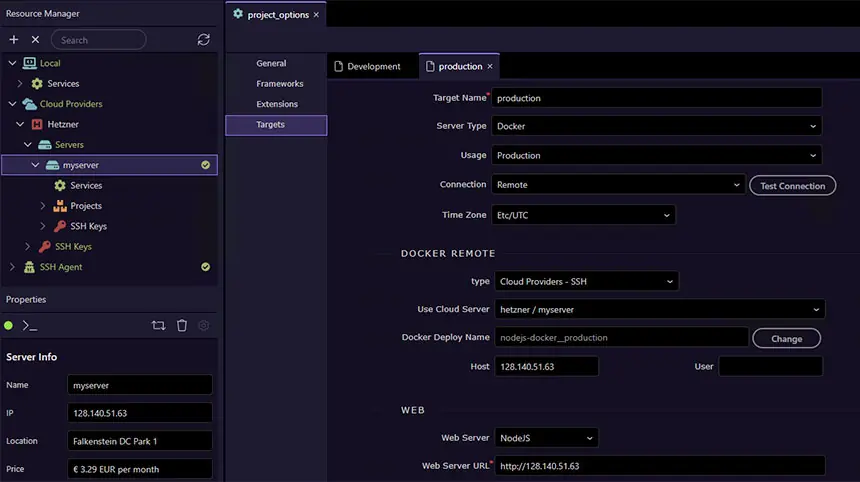Open the Web Server dropdown

tap(546, 438)
